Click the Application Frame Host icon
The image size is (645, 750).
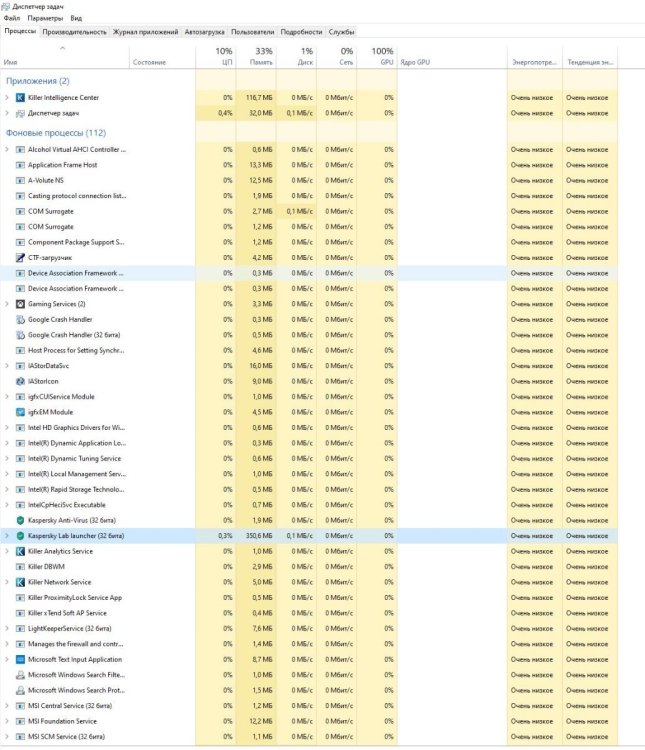pos(20,165)
